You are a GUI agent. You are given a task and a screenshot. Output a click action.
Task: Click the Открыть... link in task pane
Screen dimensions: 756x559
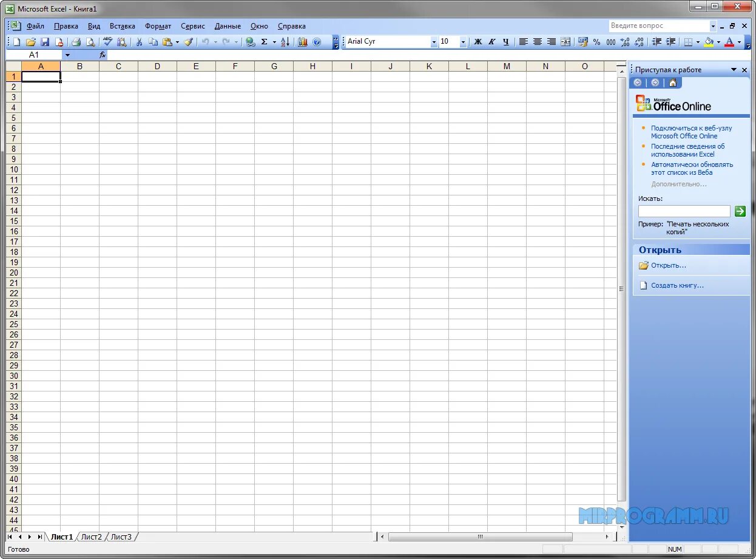coord(669,265)
